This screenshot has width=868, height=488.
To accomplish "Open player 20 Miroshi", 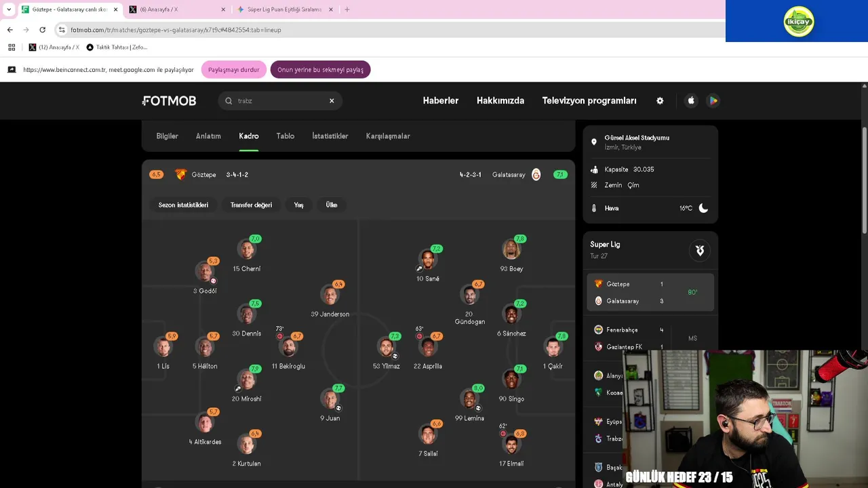I will (x=247, y=384).
